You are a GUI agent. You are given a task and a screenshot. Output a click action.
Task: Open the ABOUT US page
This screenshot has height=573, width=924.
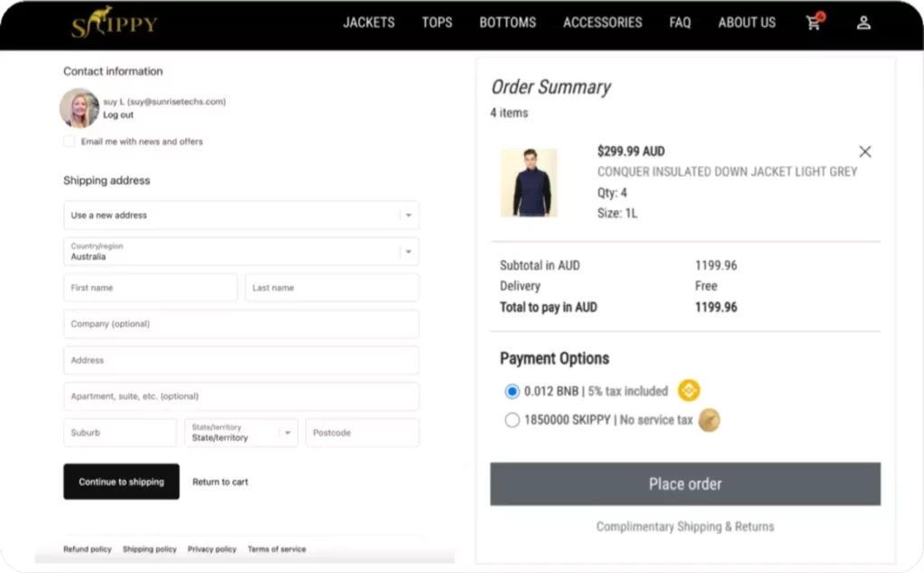point(746,23)
